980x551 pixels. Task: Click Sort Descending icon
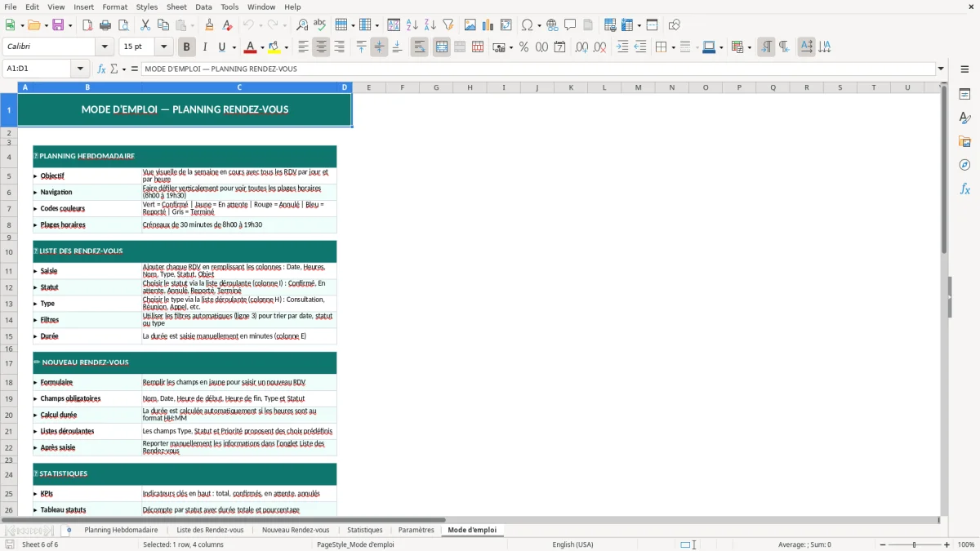tap(430, 25)
